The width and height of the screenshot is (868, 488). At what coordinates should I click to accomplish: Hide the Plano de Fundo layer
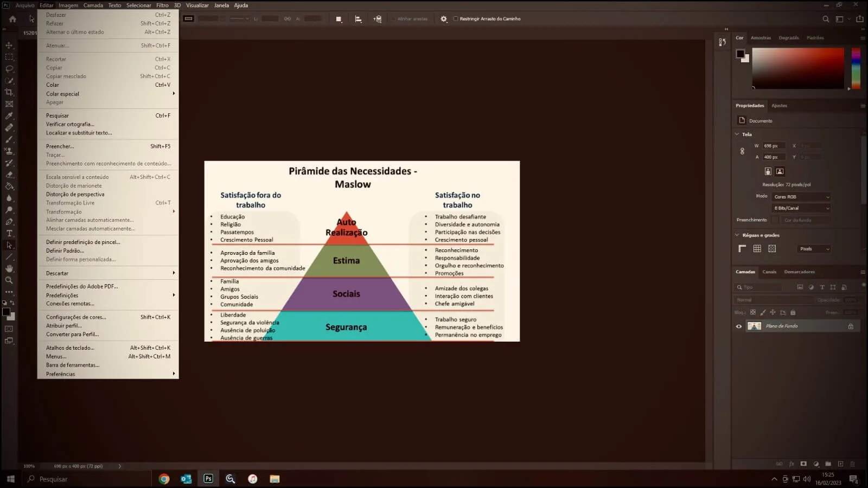point(738,326)
